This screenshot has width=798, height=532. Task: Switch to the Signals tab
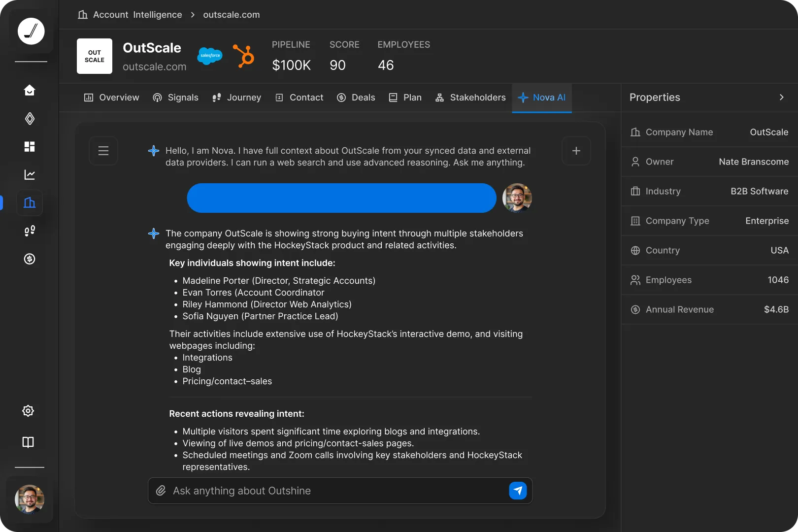[176, 98]
